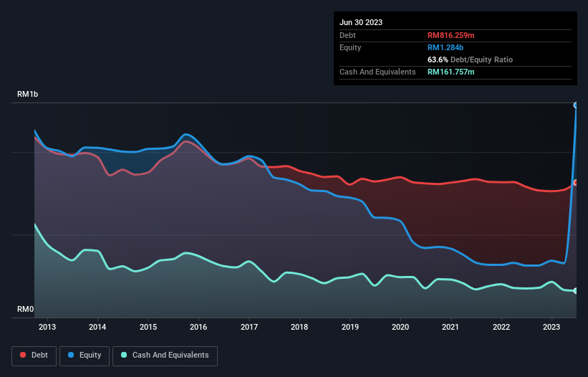Toggle the Equity series legend button
This screenshot has width=588, height=377.
point(85,355)
